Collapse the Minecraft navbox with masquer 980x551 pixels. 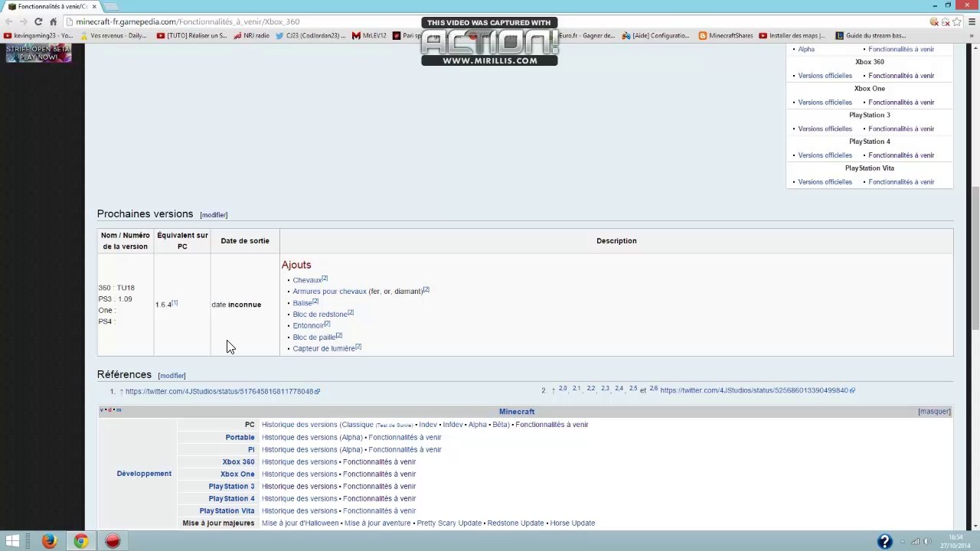click(934, 412)
